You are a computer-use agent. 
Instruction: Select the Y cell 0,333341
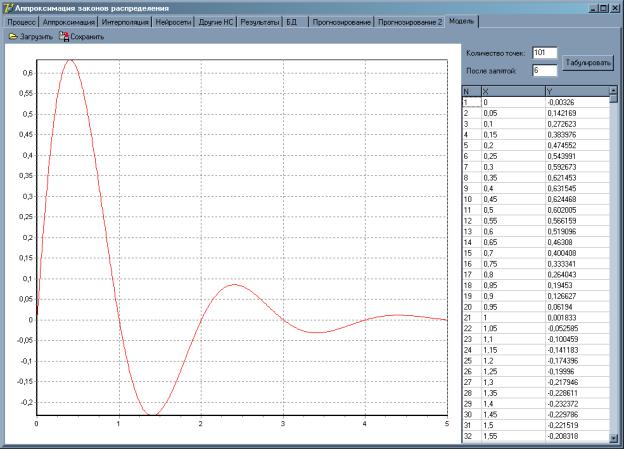[577, 264]
